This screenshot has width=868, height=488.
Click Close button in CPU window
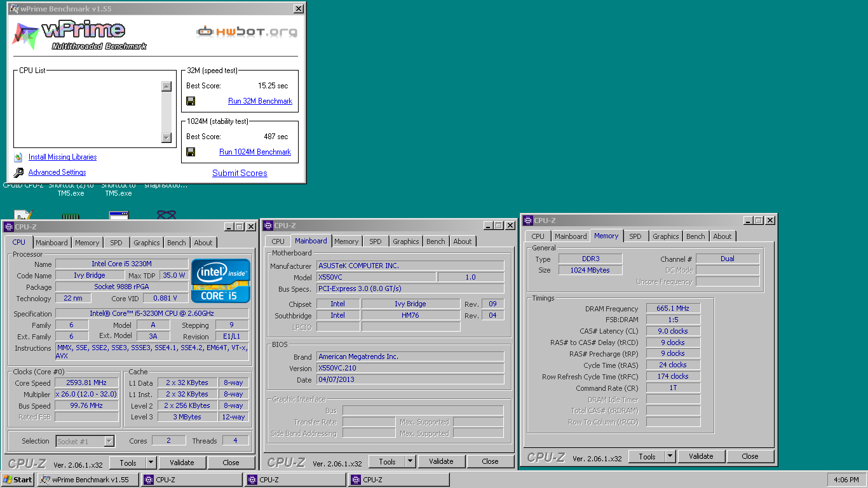point(231,463)
